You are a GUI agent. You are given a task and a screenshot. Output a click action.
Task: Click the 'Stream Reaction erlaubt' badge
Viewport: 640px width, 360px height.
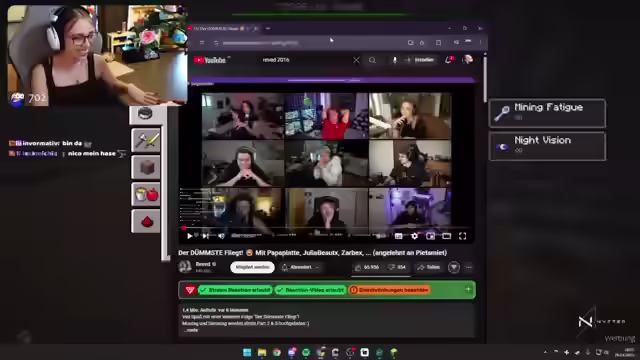pos(235,290)
